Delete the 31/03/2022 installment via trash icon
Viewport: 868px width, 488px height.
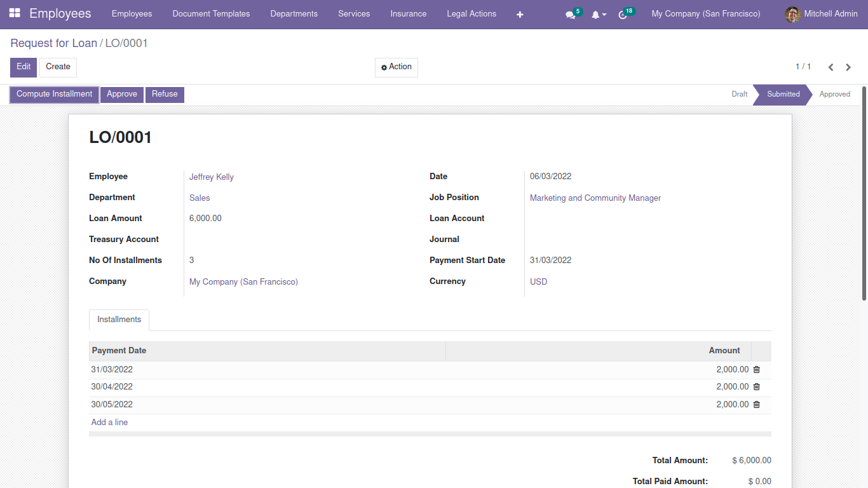(756, 369)
